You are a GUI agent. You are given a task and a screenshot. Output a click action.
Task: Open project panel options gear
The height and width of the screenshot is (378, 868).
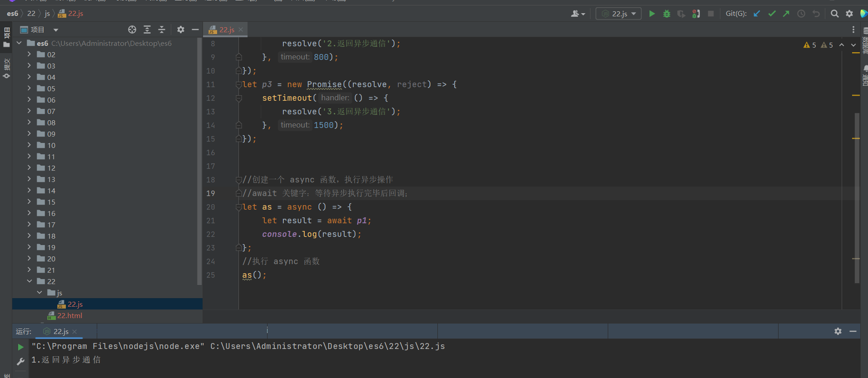pos(181,29)
